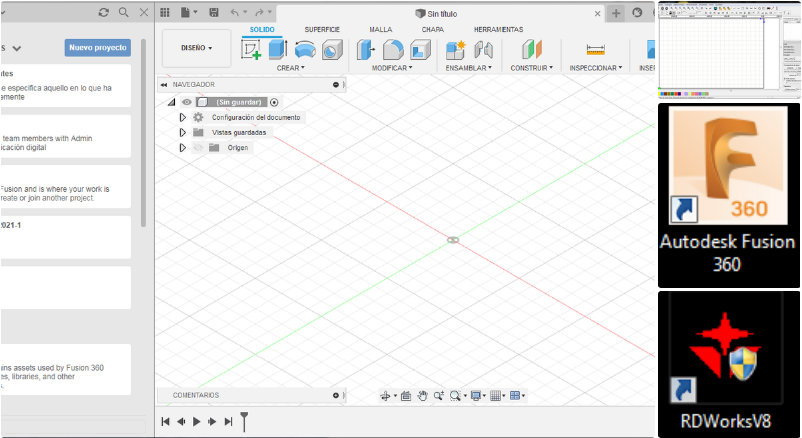Jump to timeline end
Image resolution: width=802 pixels, height=438 pixels.
(229, 422)
